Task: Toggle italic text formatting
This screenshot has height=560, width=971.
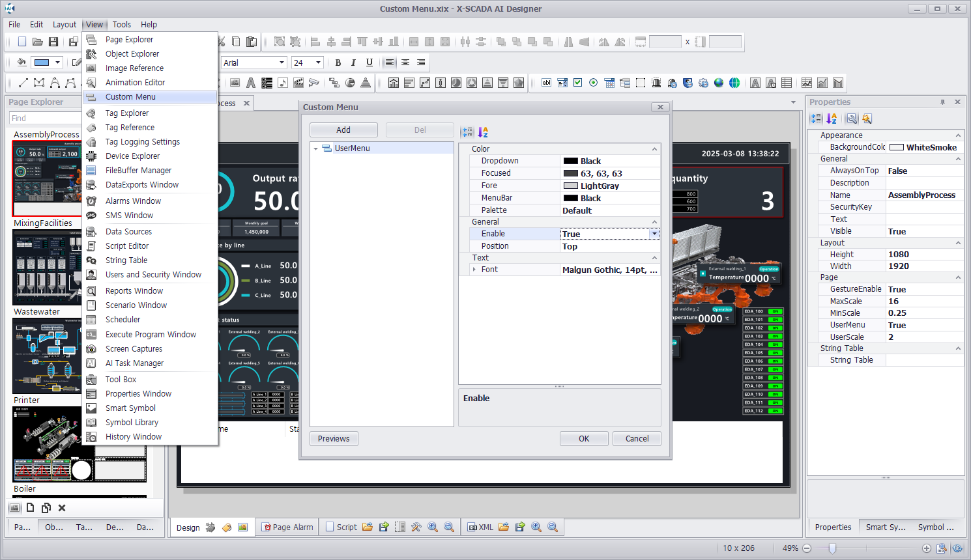Action: coord(353,63)
